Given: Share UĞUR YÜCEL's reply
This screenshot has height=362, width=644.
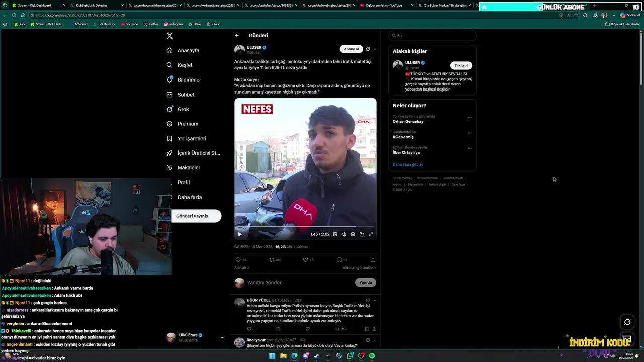Looking at the screenshot, I should [x=374, y=329].
